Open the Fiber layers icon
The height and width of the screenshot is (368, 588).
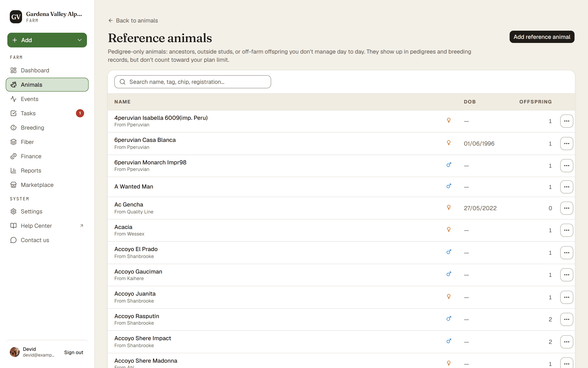[x=13, y=142]
